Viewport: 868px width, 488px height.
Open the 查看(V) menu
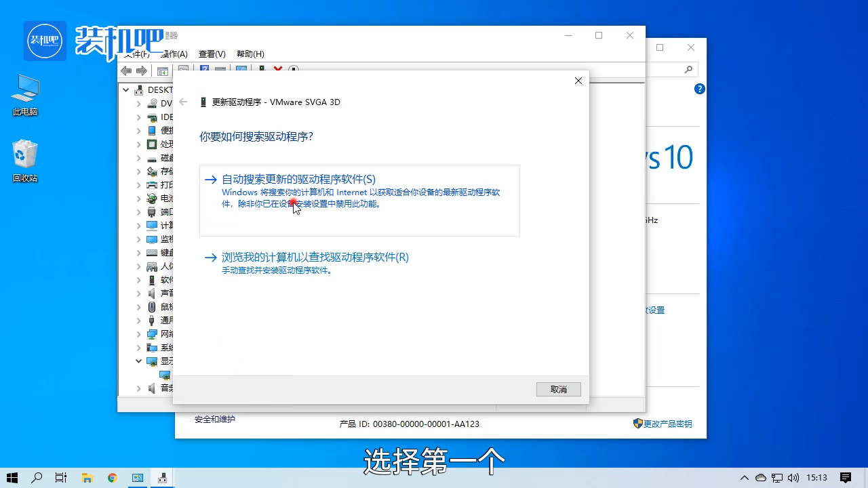click(212, 54)
